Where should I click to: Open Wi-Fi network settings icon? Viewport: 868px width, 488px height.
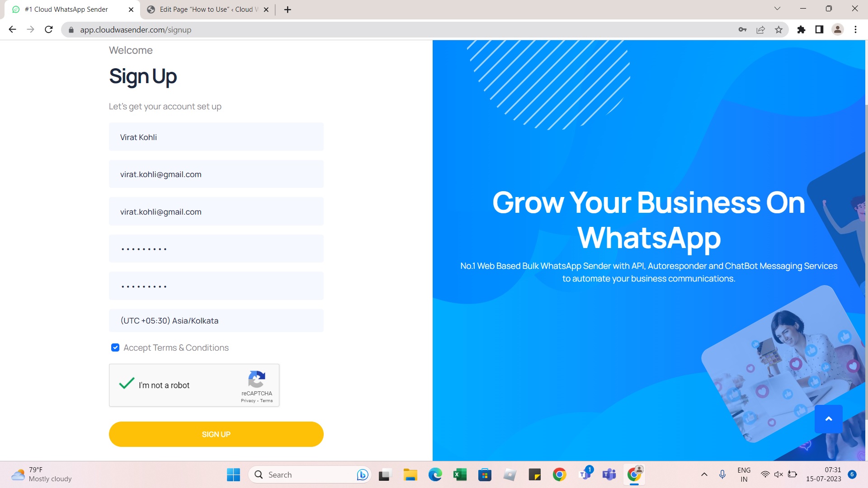pos(765,474)
